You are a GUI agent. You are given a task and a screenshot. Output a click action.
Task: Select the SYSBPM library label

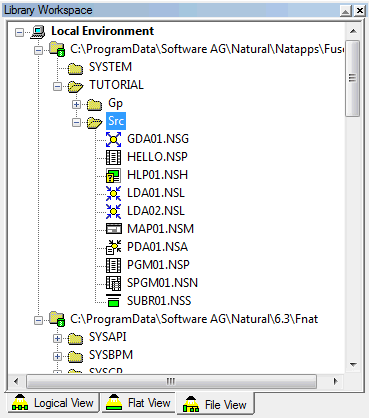111,355
